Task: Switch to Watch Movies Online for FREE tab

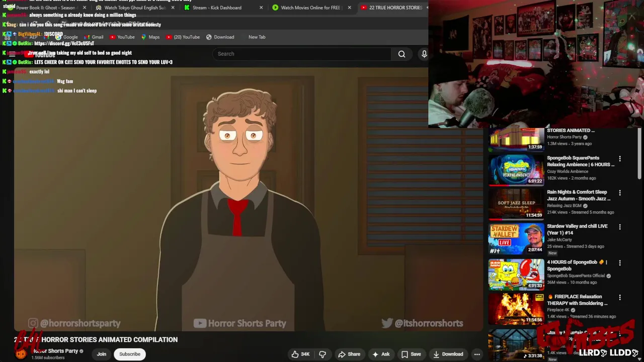Action: pos(311,8)
